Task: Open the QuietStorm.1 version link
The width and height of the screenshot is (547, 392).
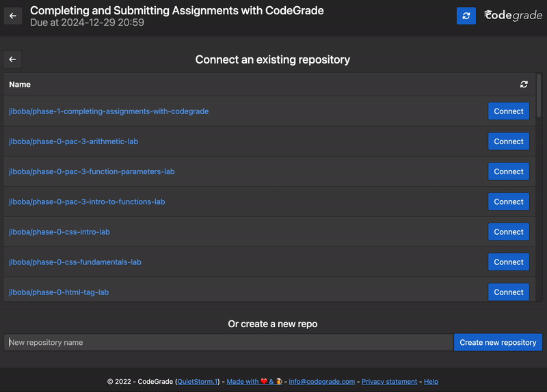Action: click(198, 382)
